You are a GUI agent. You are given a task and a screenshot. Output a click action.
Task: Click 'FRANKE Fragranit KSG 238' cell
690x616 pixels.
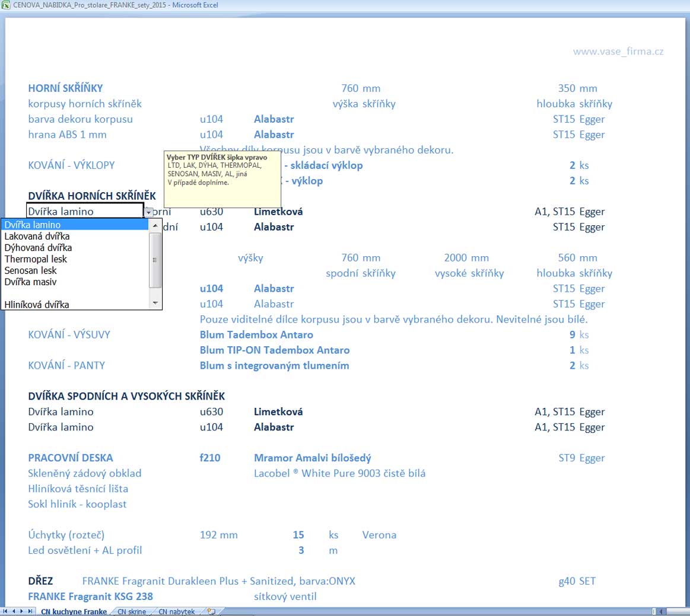(x=90, y=596)
